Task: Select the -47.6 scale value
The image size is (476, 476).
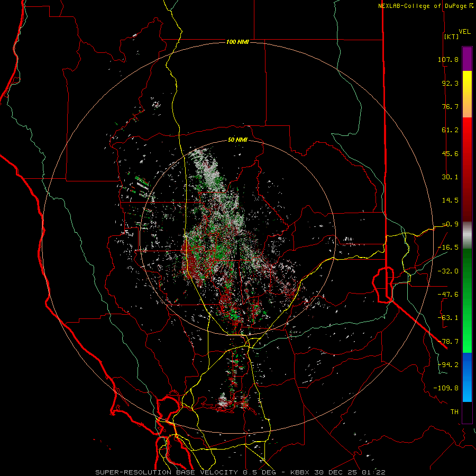Action: [x=448, y=295]
